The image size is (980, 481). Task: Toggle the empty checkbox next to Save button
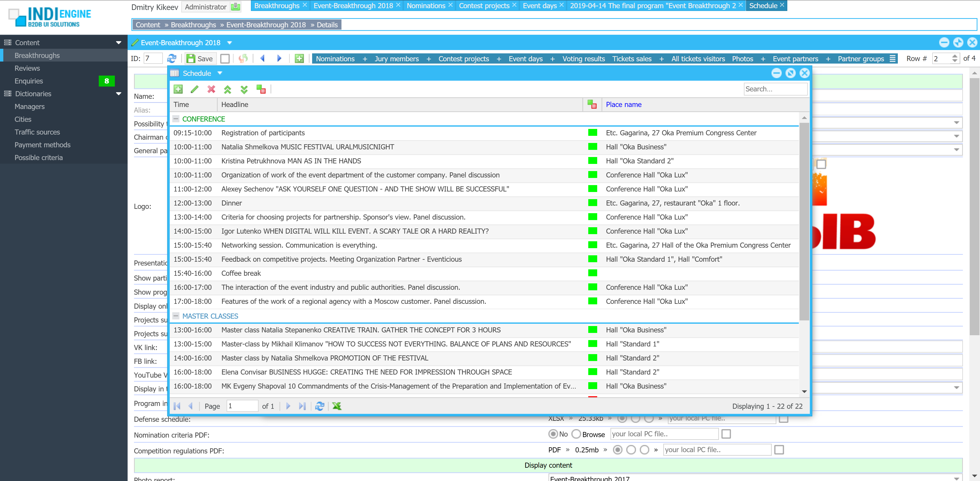coord(225,58)
